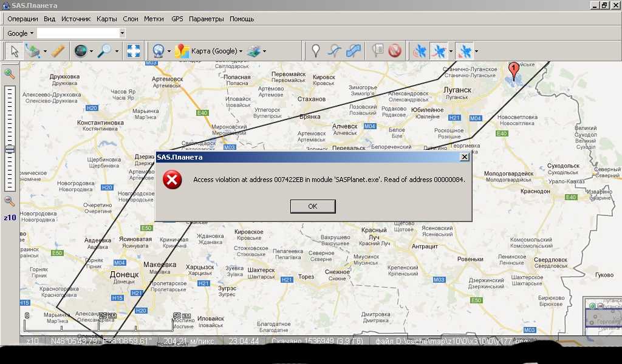Screen dimensions: 622x364
Task: Open the placemark manager list icon
Action: (x=378, y=52)
